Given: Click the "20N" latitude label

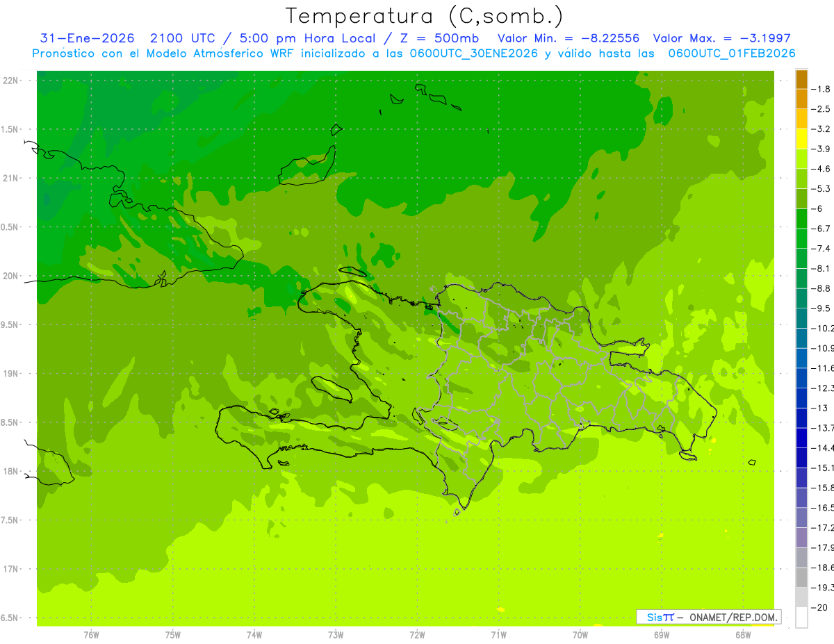Looking at the screenshot, I should tap(11, 276).
